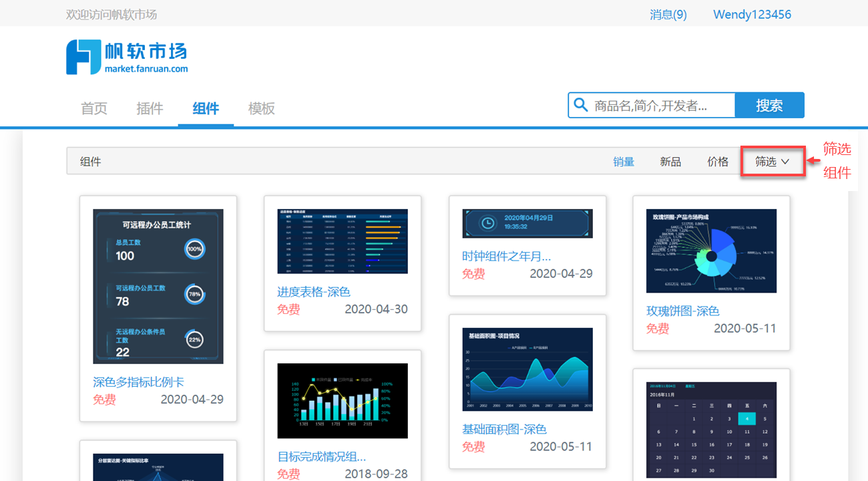This screenshot has width=868, height=481.
Task: Open 深色多指标比例卡 preview thumbnail
Action: coord(158,287)
